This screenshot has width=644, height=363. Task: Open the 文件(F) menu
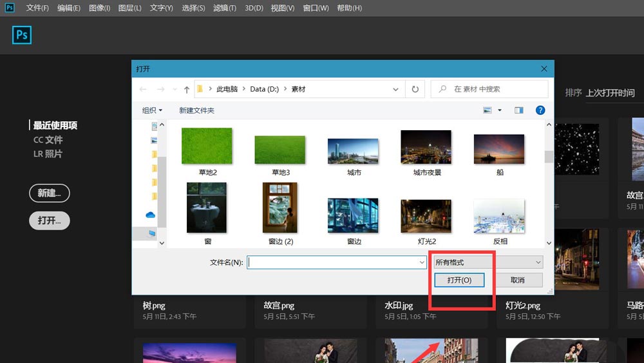click(37, 8)
